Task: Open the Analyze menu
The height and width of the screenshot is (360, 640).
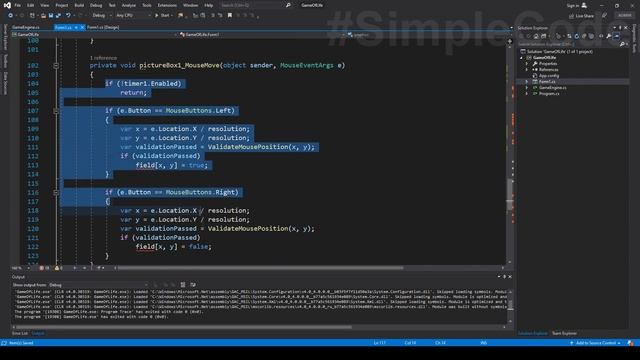Action: tap(129, 5)
